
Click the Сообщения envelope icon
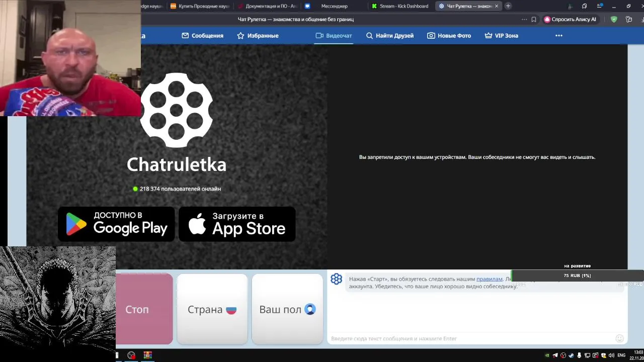185,36
